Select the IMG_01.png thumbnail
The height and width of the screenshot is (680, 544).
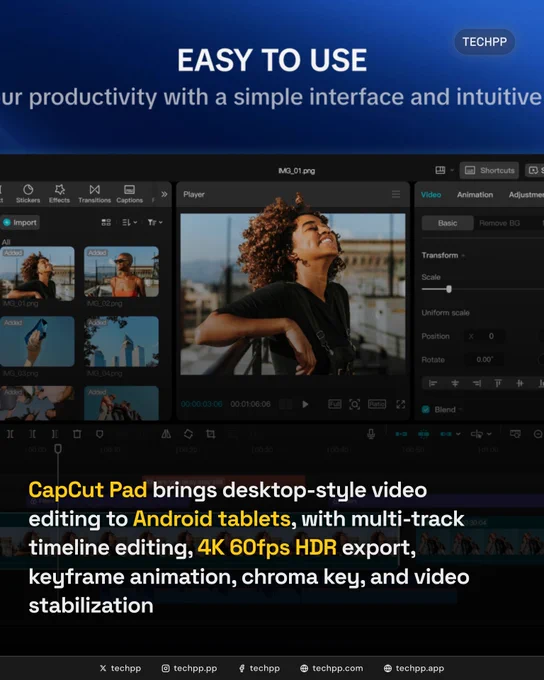click(x=37, y=273)
